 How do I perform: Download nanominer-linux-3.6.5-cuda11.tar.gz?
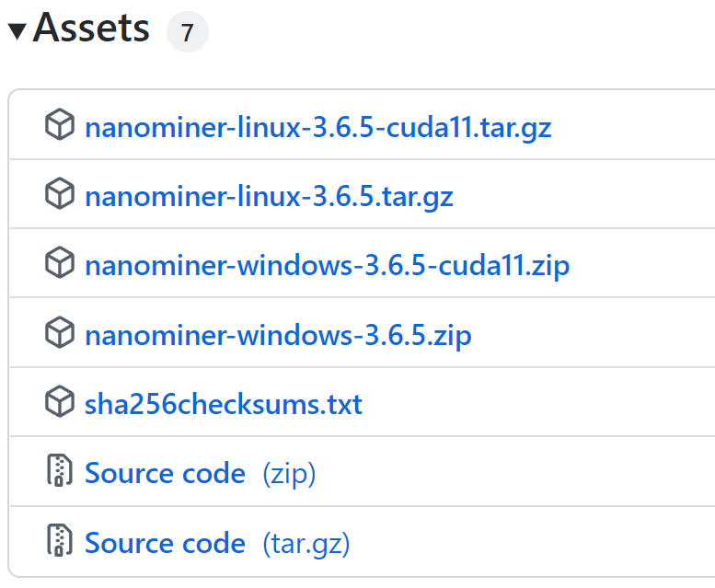(x=317, y=126)
